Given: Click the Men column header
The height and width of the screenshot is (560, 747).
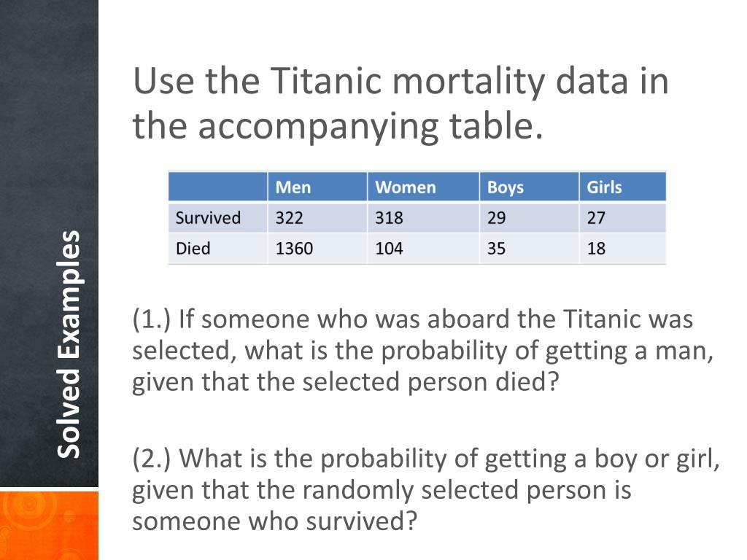Looking at the screenshot, I should pos(317,187).
